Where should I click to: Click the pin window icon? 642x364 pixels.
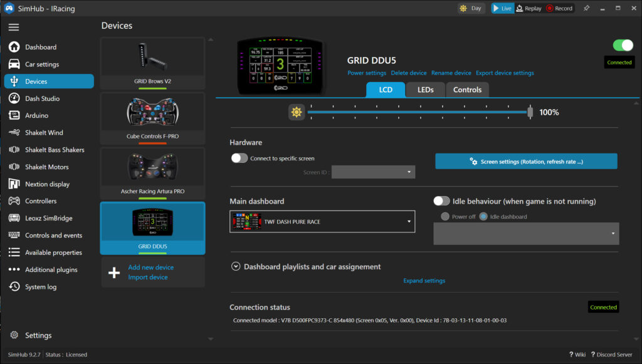[586, 8]
